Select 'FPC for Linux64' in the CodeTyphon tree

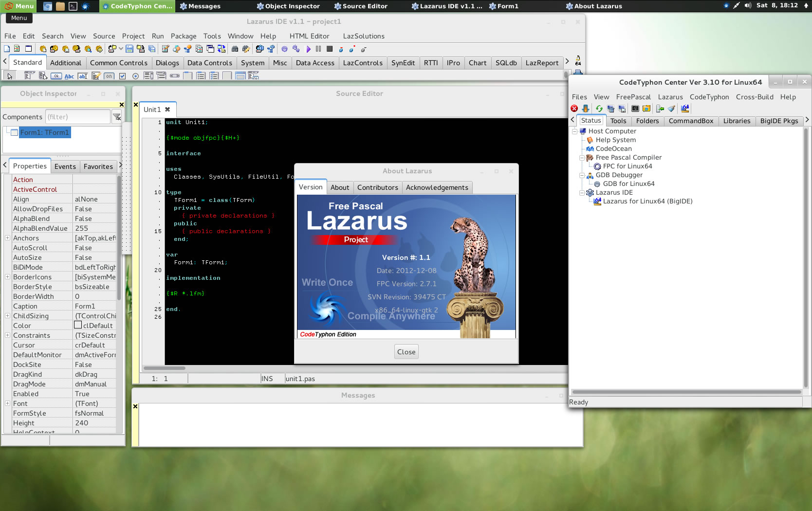627,166
